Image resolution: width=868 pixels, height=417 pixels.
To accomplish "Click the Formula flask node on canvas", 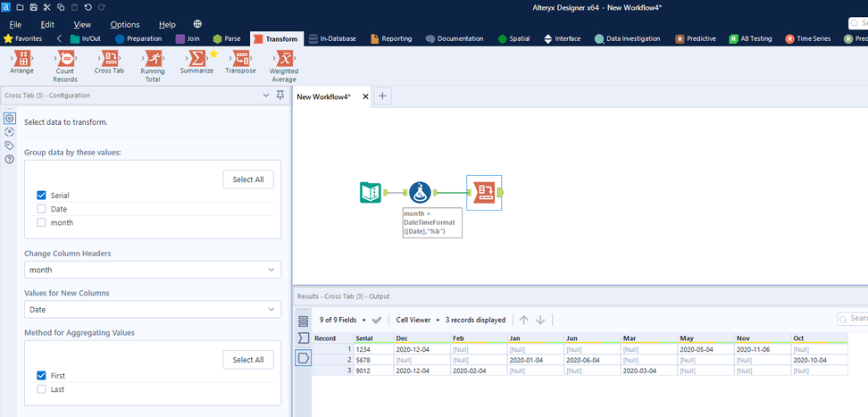I will 421,192.
